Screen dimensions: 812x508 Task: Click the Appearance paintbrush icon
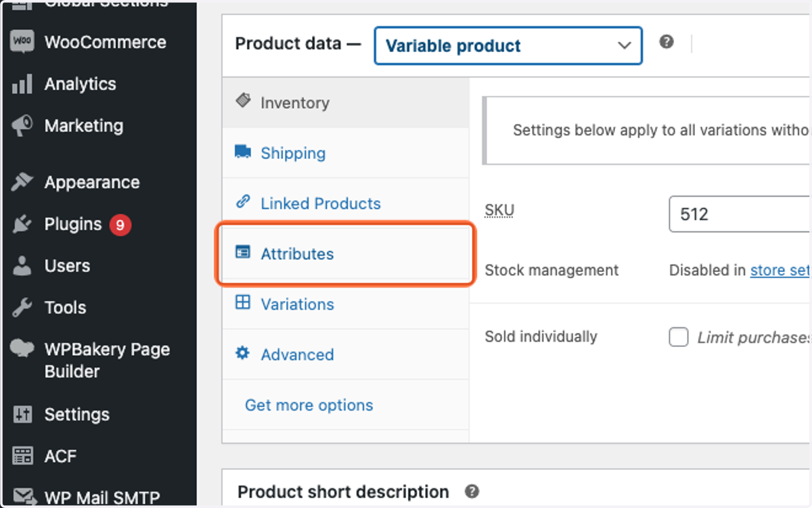(x=22, y=183)
